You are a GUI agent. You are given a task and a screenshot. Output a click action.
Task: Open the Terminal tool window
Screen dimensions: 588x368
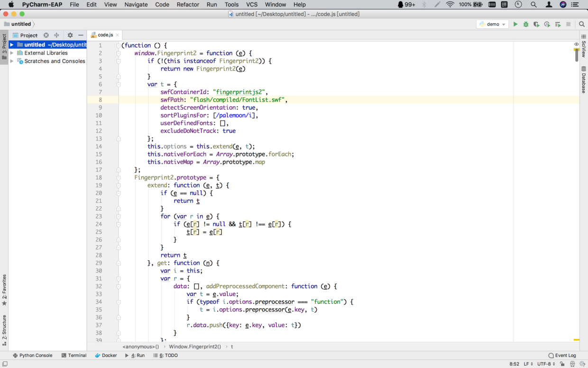[74, 355]
